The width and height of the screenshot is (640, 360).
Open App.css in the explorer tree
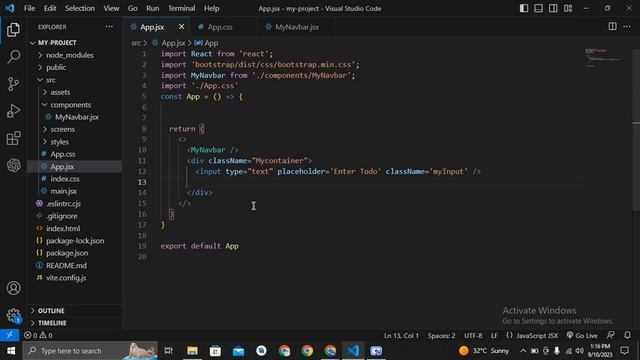(75, 154)
